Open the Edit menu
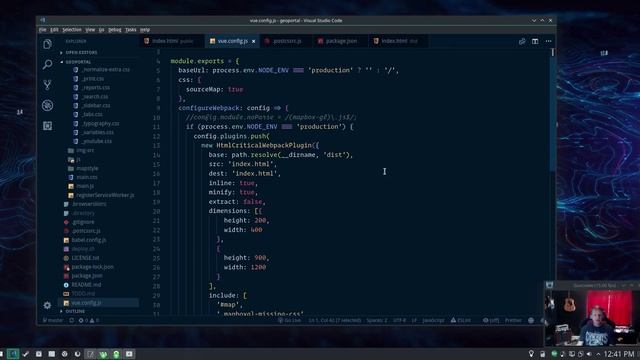The width and height of the screenshot is (640, 360). tap(54, 30)
